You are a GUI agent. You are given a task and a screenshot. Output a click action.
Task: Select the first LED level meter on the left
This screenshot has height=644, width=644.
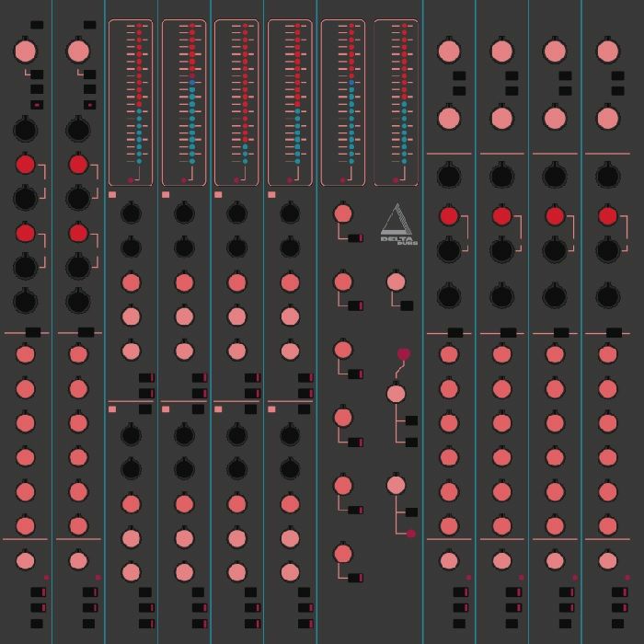(x=131, y=102)
